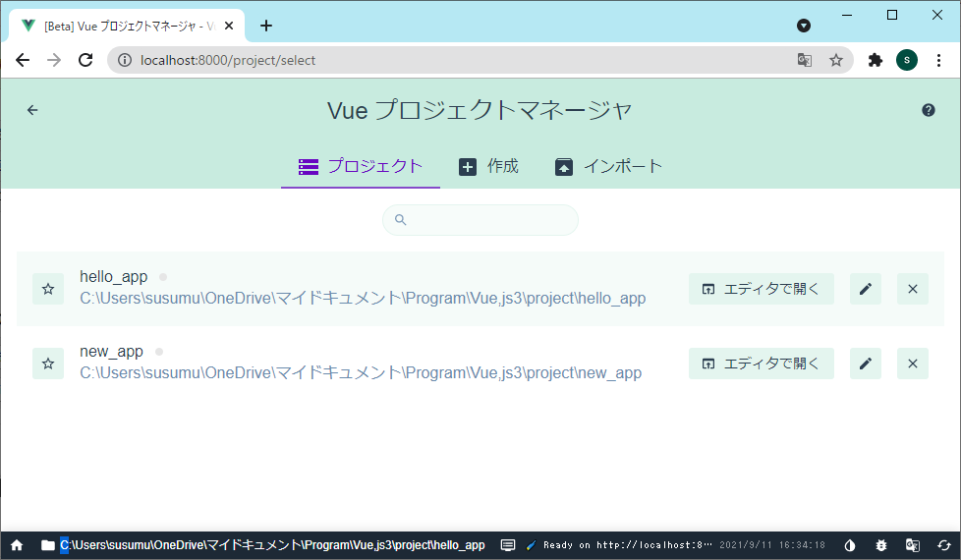Favorite the new_app project star
961x560 pixels.
tap(48, 364)
